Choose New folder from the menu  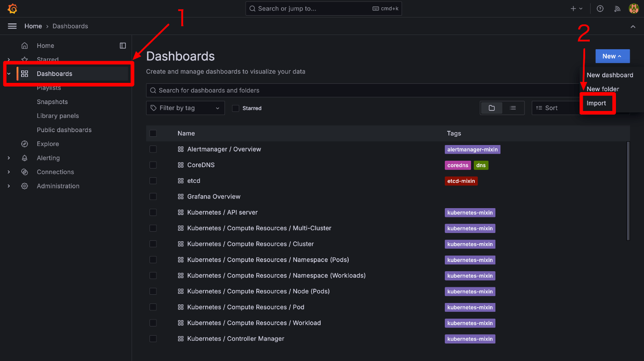(x=603, y=89)
